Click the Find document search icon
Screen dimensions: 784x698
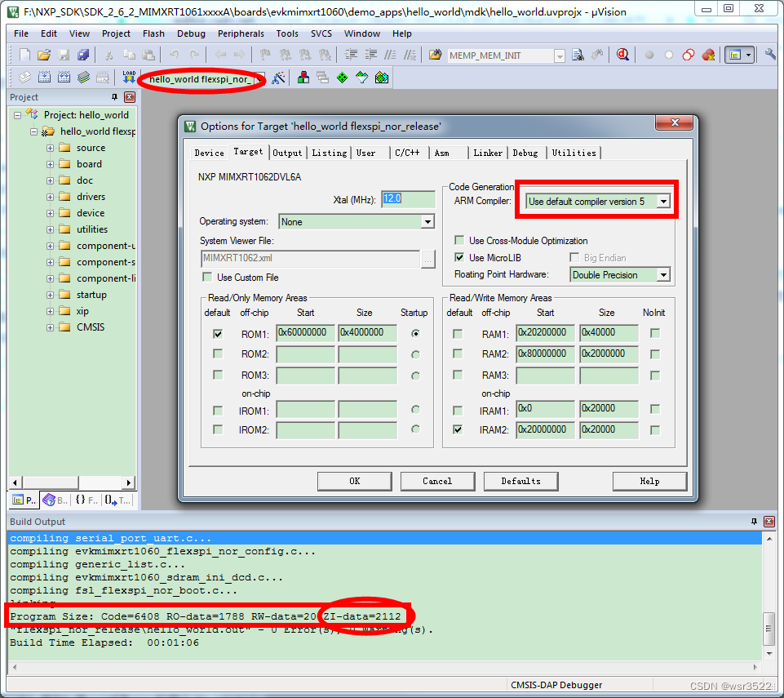click(578, 55)
